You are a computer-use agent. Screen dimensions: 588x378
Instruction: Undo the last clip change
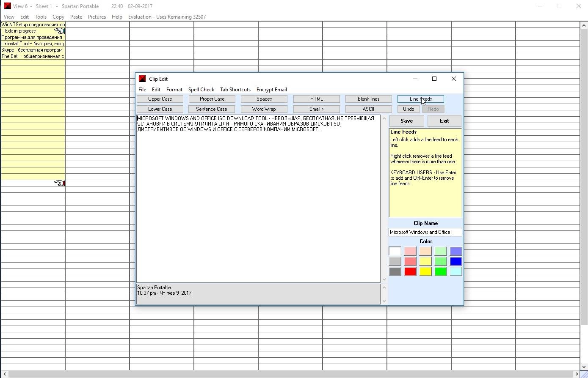[409, 109]
